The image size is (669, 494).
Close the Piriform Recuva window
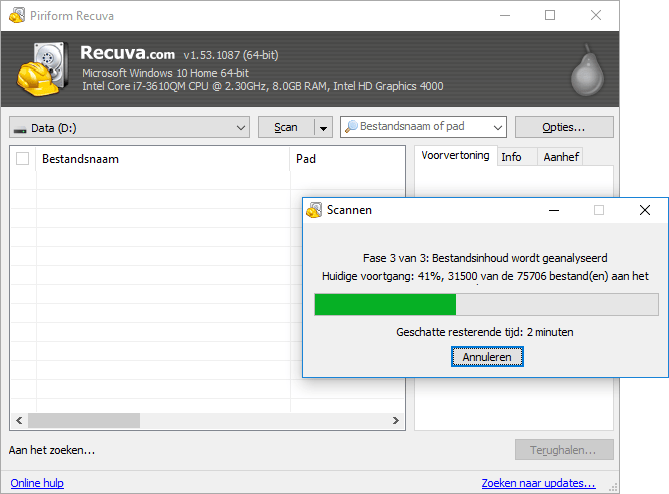[x=596, y=15]
